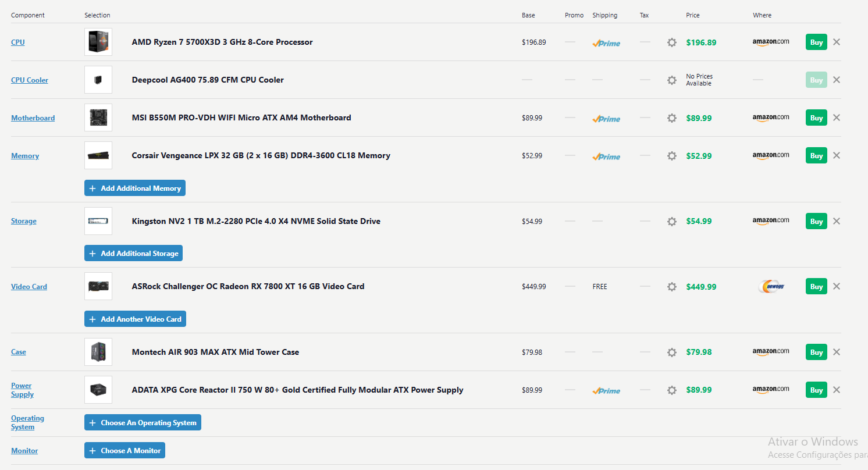868x470 pixels.
Task: Click the Amazon logo in Memory row
Action: point(771,155)
